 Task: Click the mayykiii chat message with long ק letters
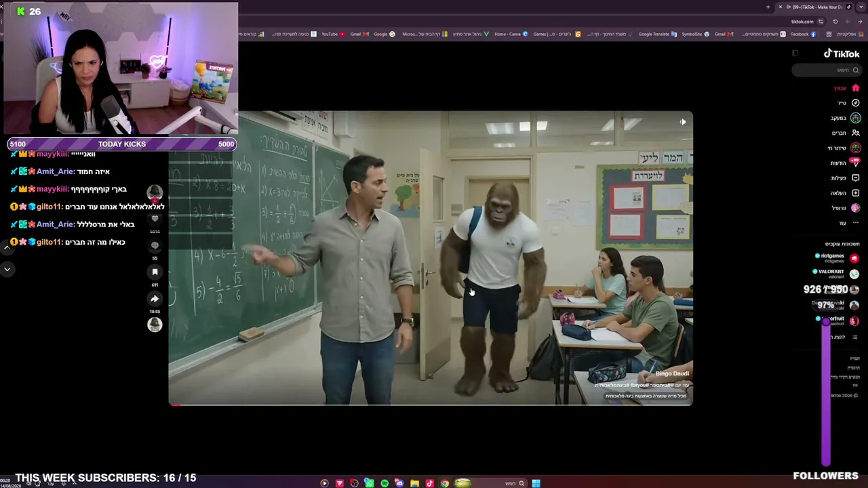[x=68, y=189]
